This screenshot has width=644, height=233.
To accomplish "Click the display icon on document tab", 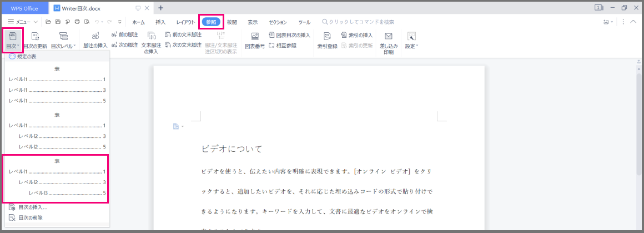I will pyautogui.click(x=138, y=8).
